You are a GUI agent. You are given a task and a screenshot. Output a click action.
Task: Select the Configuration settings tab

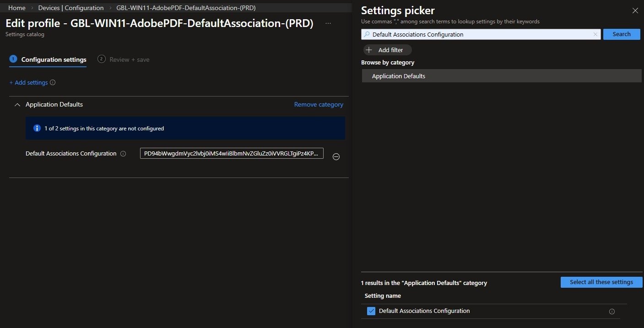[54, 59]
